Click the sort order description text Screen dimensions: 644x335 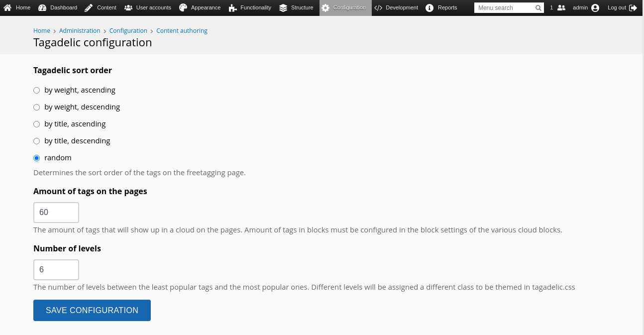coord(139,173)
